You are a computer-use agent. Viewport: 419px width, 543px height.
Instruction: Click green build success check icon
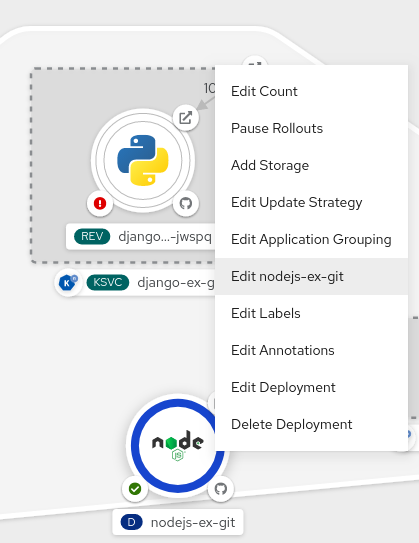[135, 489]
